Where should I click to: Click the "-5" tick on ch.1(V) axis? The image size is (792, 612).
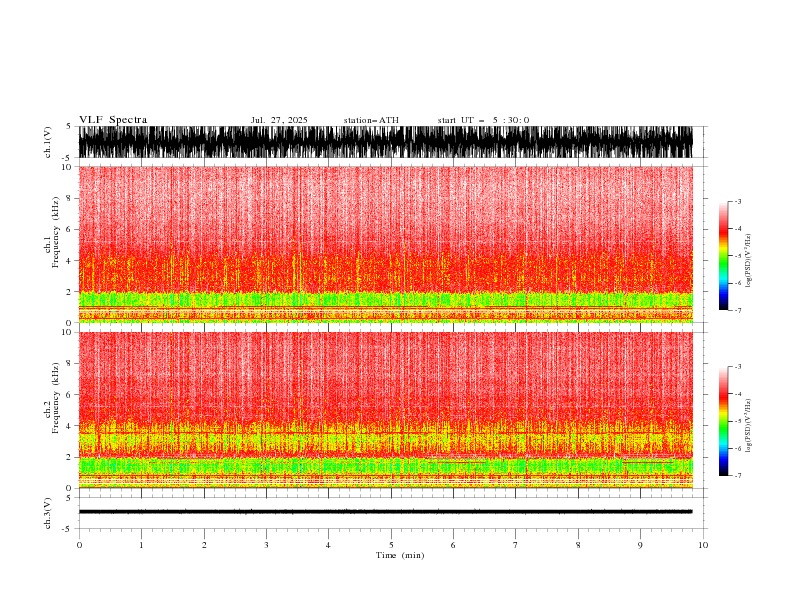pos(68,158)
